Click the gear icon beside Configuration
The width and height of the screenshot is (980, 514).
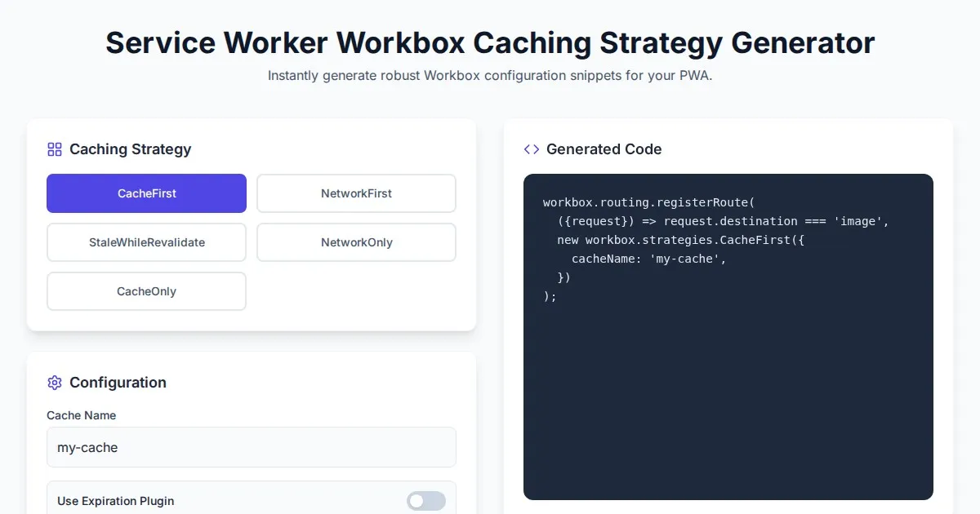(55, 383)
